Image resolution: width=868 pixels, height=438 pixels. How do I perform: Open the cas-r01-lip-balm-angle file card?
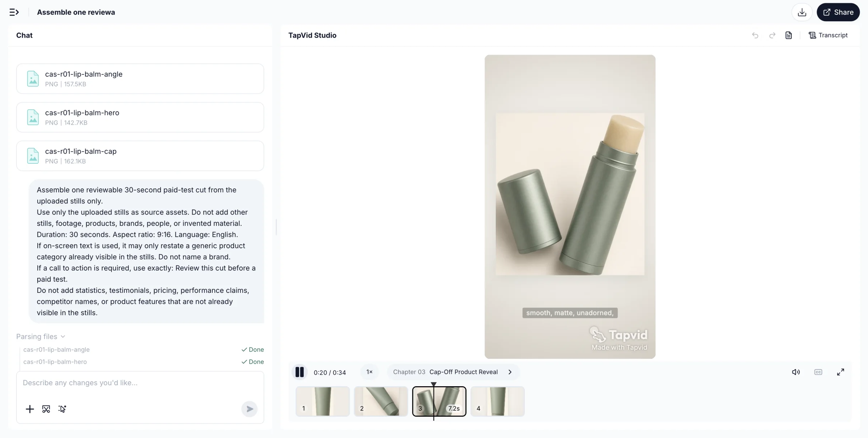pos(140,79)
